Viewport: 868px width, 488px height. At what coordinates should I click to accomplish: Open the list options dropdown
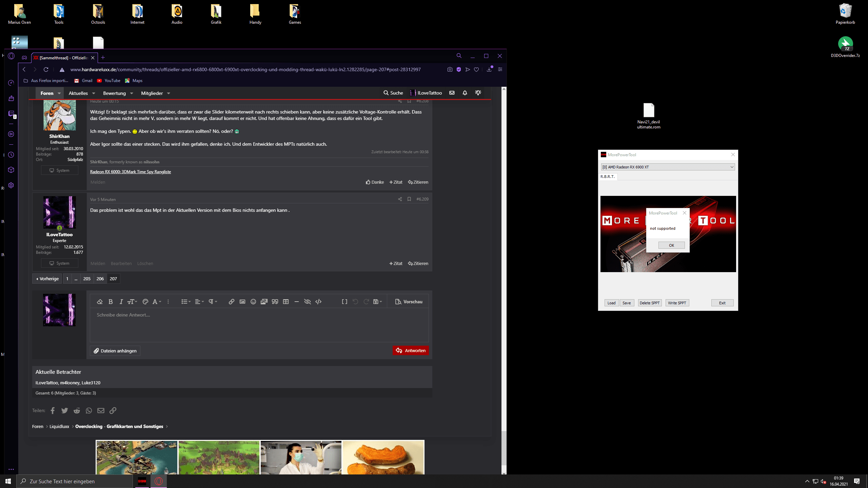pyautogui.click(x=186, y=302)
